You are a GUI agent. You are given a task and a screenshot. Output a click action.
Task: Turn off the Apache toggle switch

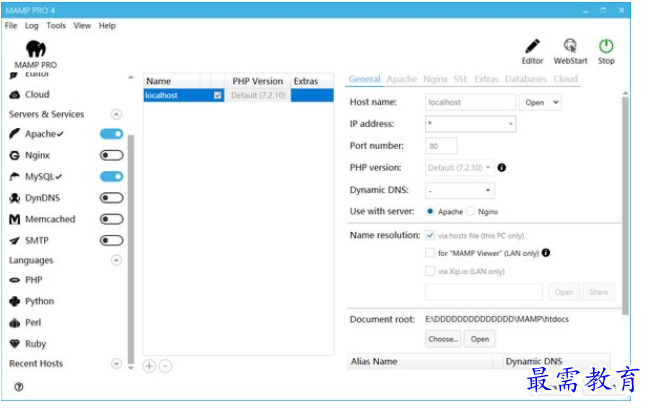(112, 134)
